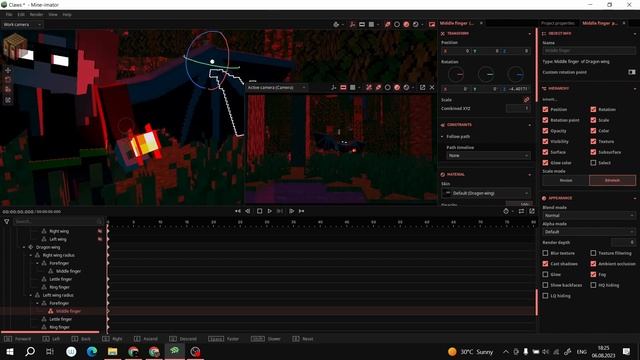Image resolution: width=640 pixels, height=360 pixels.
Task: Select the move tool in left viewport sidebar
Action: coord(8,70)
